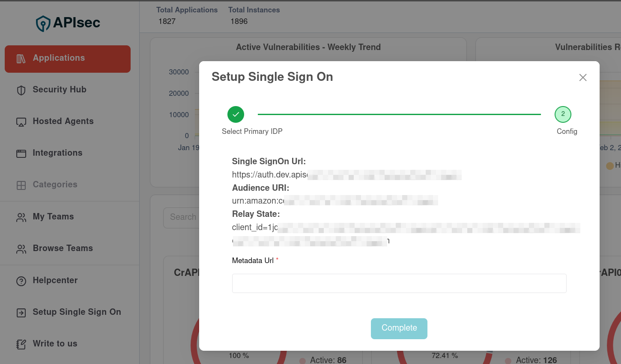The width and height of the screenshot is (621, 364).
Task: Click the Integrations window icon
Action: pos(21,154)
